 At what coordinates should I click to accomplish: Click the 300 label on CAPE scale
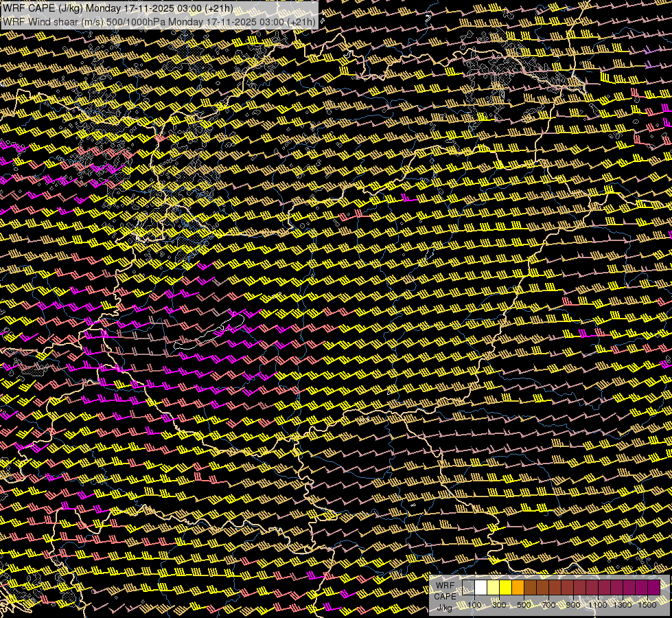500,605
